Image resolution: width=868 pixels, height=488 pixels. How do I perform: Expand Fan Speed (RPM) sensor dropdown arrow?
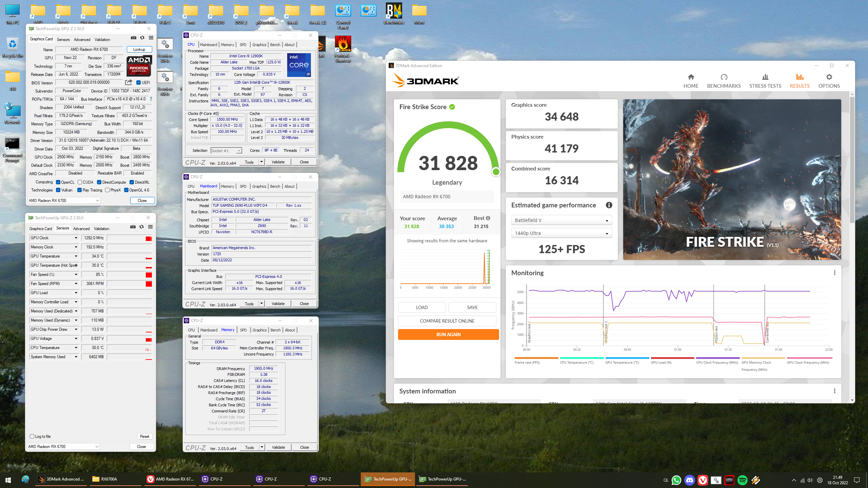[76, 284]
